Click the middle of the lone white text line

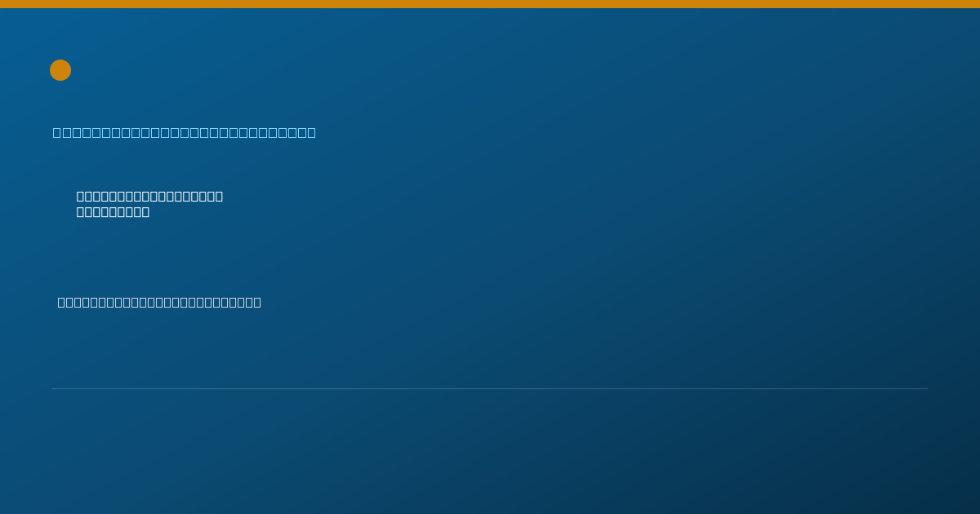(x=159, y=302)
